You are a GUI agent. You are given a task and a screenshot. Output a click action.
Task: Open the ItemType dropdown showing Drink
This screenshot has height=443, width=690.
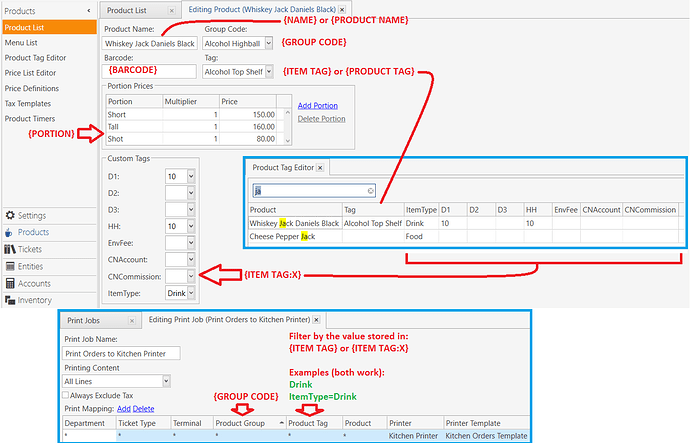(191, 293)
